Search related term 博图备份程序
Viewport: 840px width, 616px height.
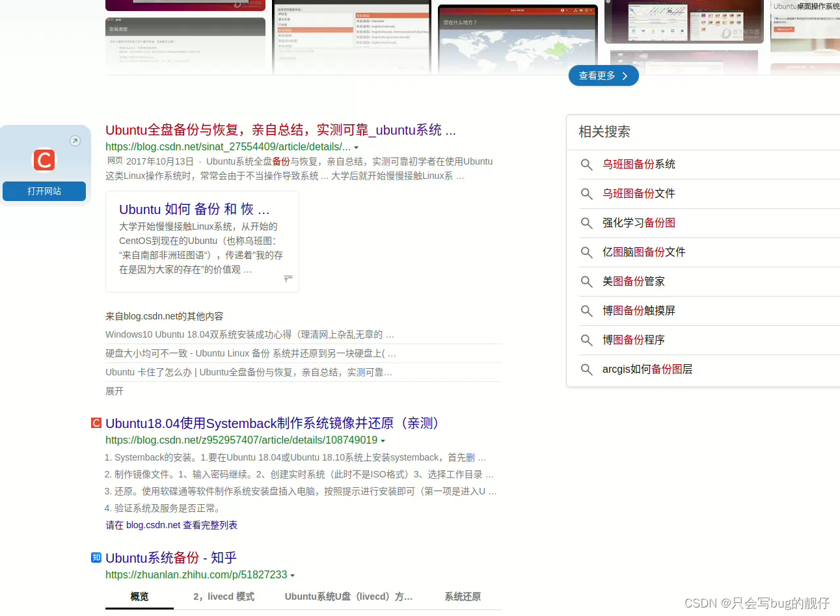pos(633,340)
